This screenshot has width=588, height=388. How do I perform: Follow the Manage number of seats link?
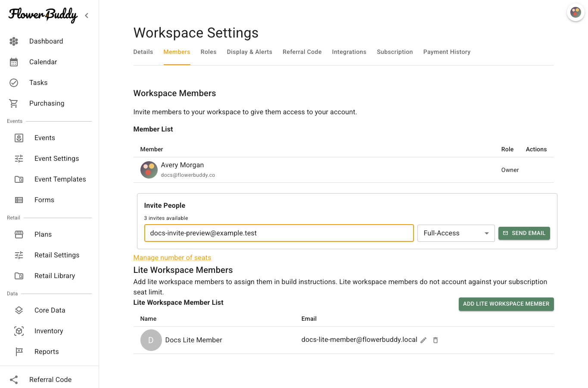coord(172,258)
